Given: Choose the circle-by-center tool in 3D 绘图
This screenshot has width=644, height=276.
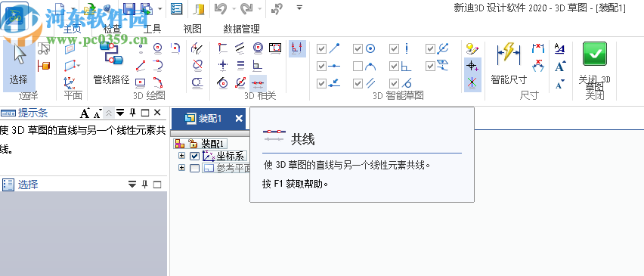Looking at the screenshot, I should click(x=158, y=48).
